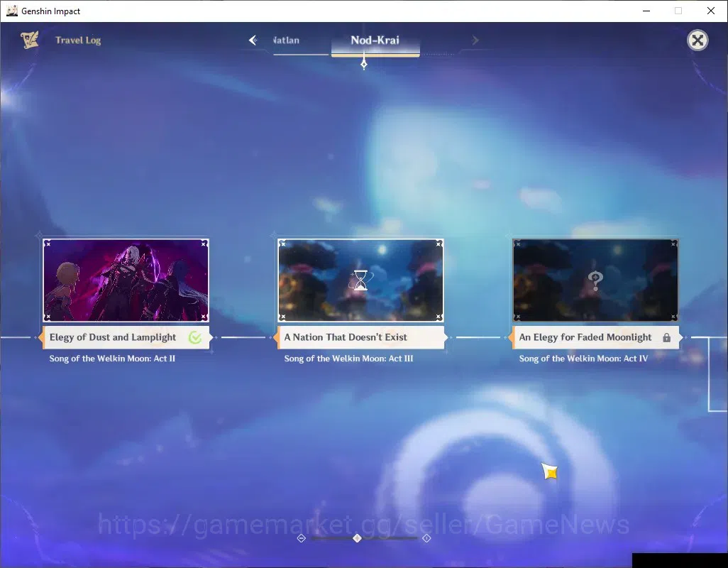The height and width of the screenshot is (568, 728).
Task: Close the Genshin Impact window
Action: [711, 11]
